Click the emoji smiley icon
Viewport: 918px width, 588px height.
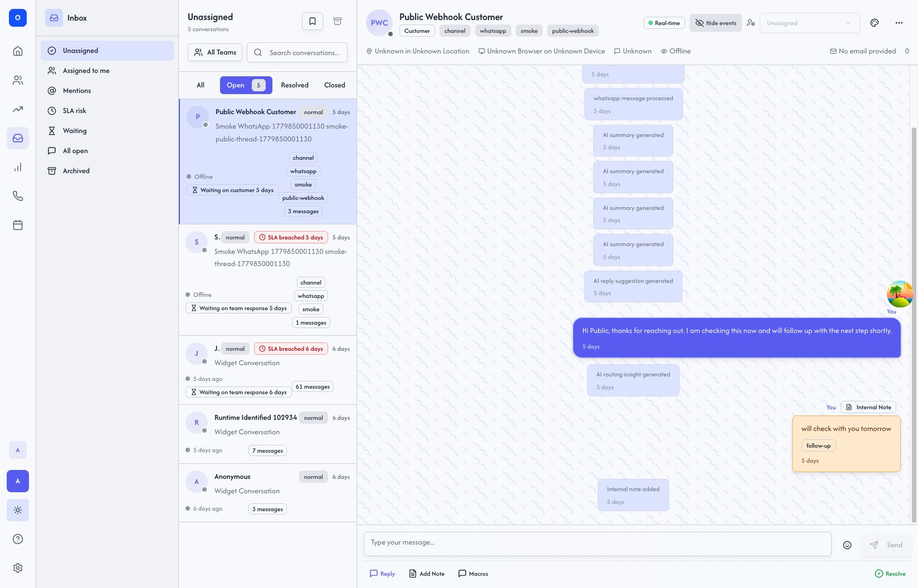click(x=847, y=545)
